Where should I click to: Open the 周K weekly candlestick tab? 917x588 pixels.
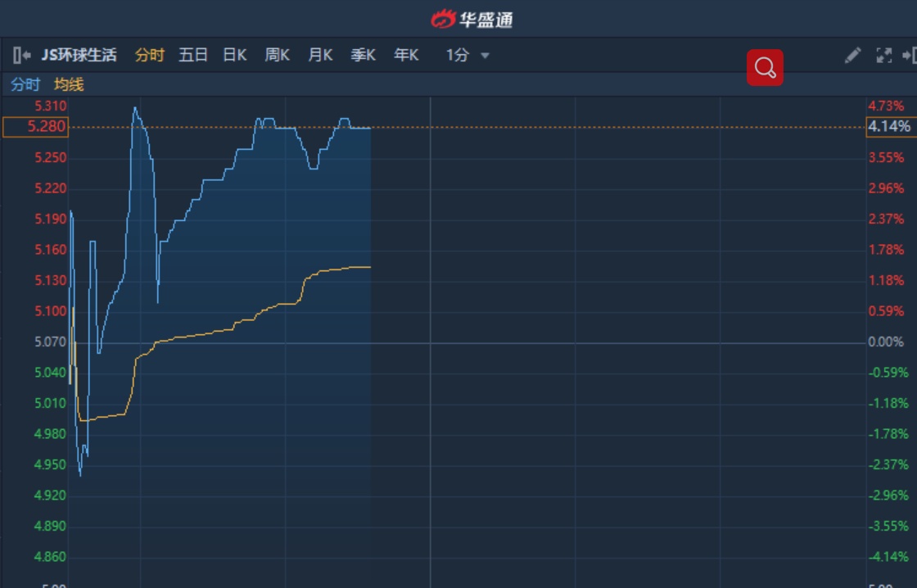point(278,55)
